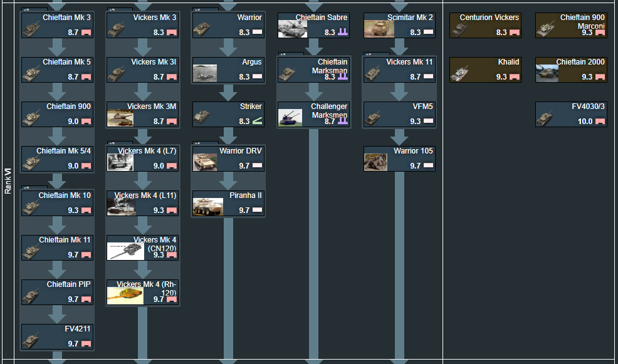Click the Chieftain Marksman anti-air class icon
The image size is (618, 364).
[342, 77]
